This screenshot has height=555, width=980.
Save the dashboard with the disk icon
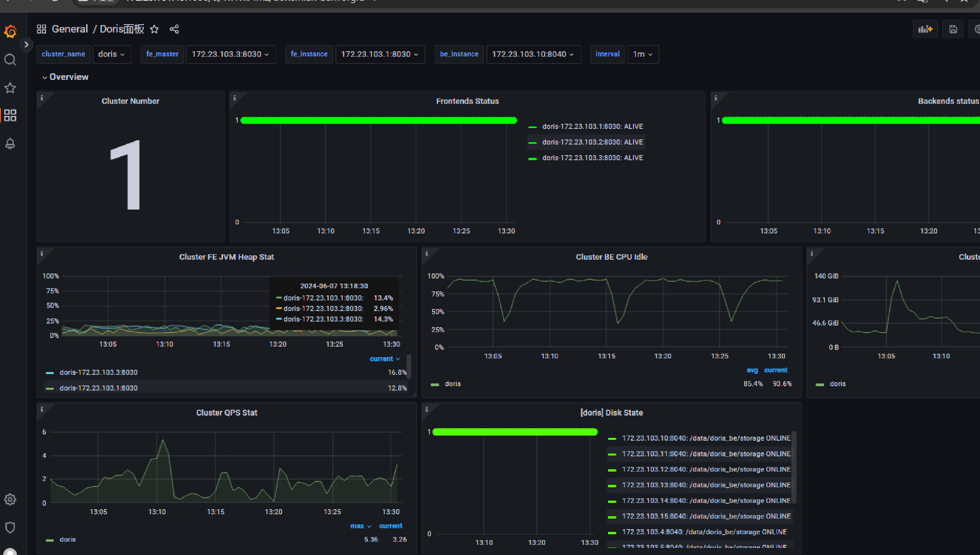pyautogui.click(x=953, y=29)
